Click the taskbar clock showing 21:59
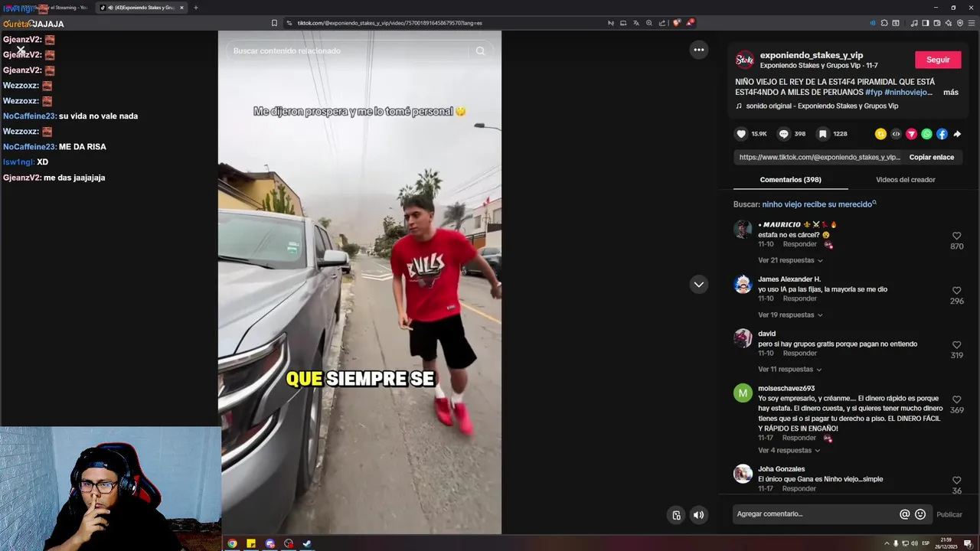 click(946, 543)
